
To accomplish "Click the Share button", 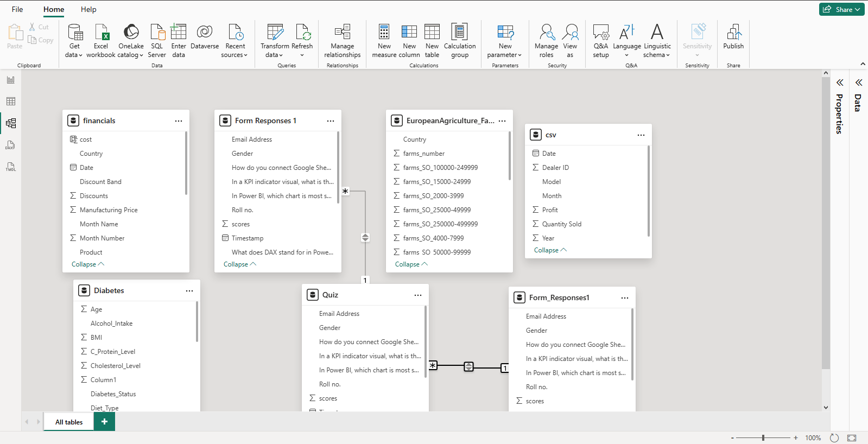I will (x=841, y=9).
